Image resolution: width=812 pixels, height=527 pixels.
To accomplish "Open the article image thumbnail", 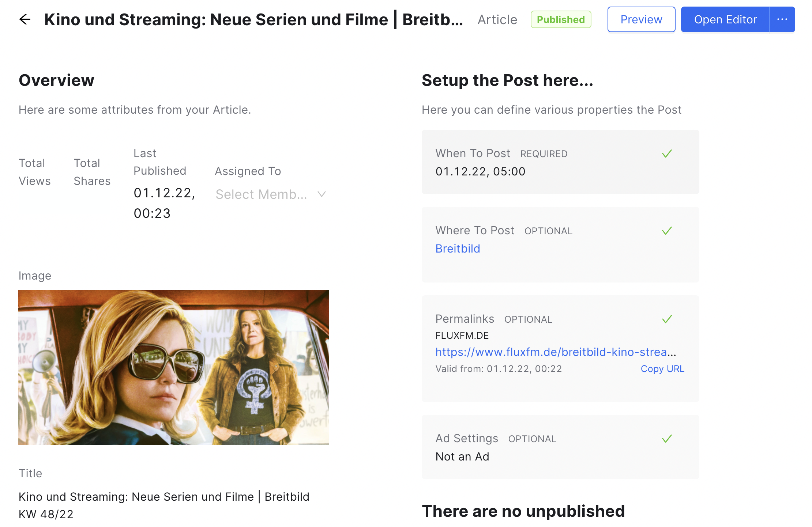I will click(174, 367).
